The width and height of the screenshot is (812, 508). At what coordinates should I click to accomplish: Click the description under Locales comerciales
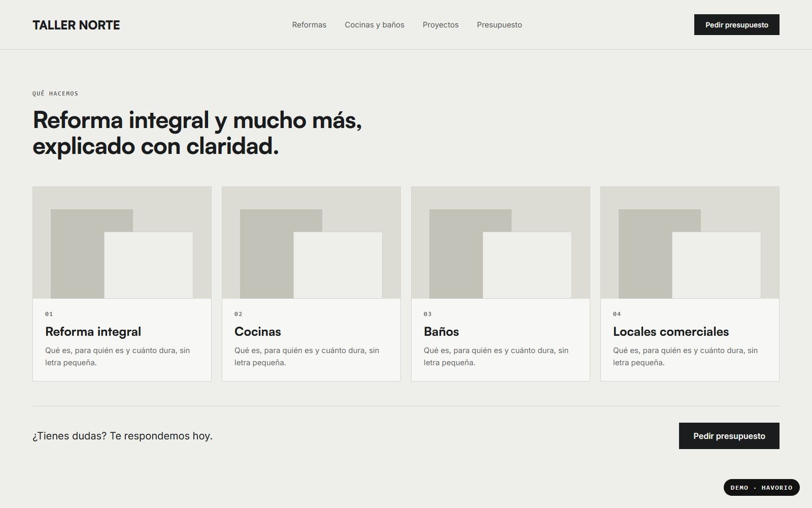[685, 357]
